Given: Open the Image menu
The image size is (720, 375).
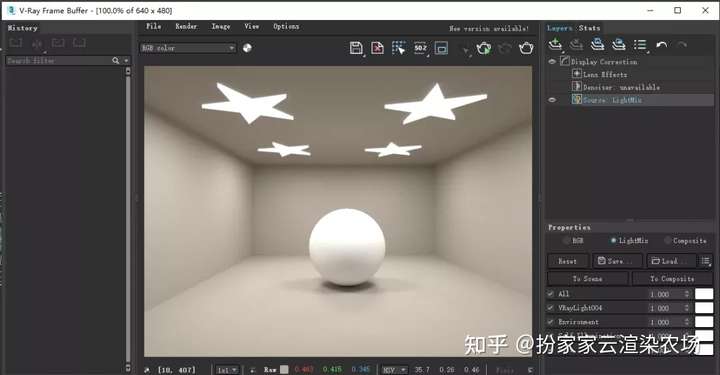Looking at the screenshot, I should tap(221, 26).
